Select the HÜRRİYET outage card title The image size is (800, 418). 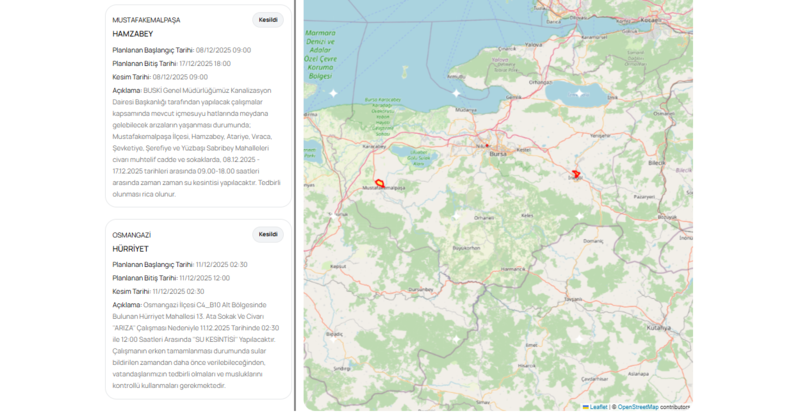click(130, 249)
